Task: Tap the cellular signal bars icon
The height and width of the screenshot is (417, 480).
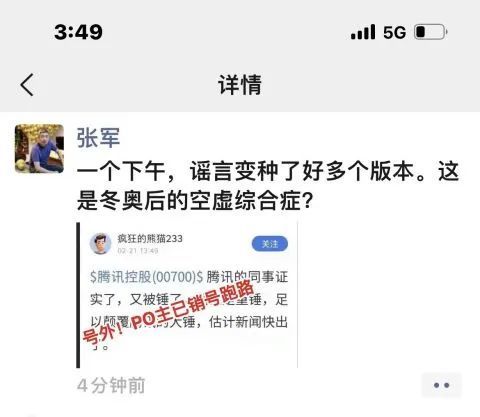Action: click(x=363, y=32)
